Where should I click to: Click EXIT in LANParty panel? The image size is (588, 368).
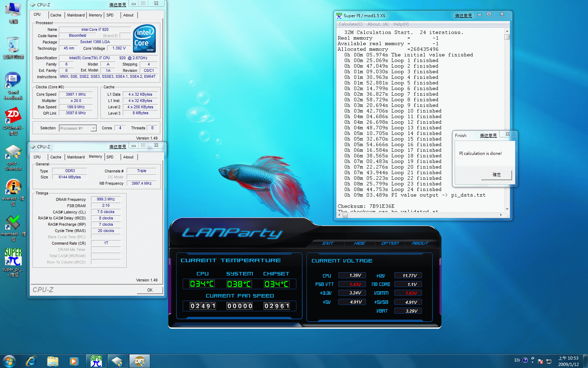(328, 243)
